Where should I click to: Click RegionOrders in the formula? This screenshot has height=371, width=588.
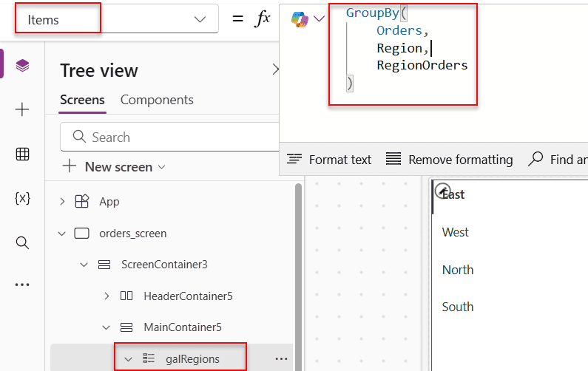pos(422,65)
